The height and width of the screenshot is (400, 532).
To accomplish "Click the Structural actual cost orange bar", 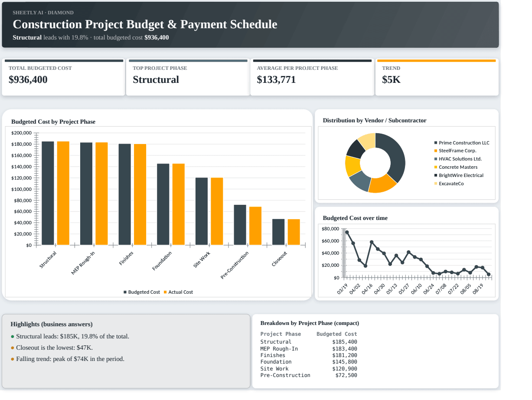I will click(x=63, y=193).
